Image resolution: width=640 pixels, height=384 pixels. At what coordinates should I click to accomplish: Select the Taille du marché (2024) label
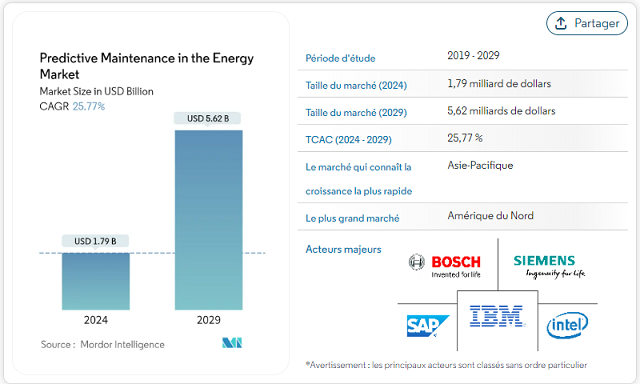356,85
